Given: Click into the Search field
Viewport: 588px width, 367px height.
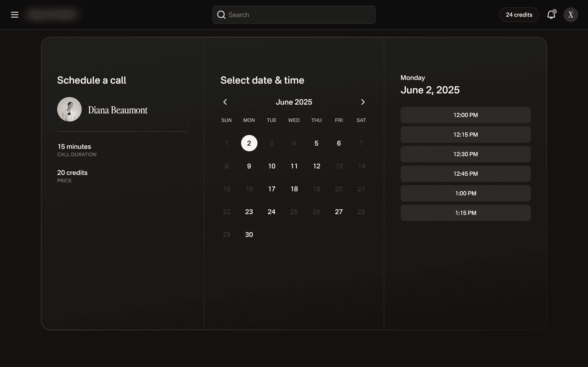Looking at the screenshot, I should click(x=299, y=15).
